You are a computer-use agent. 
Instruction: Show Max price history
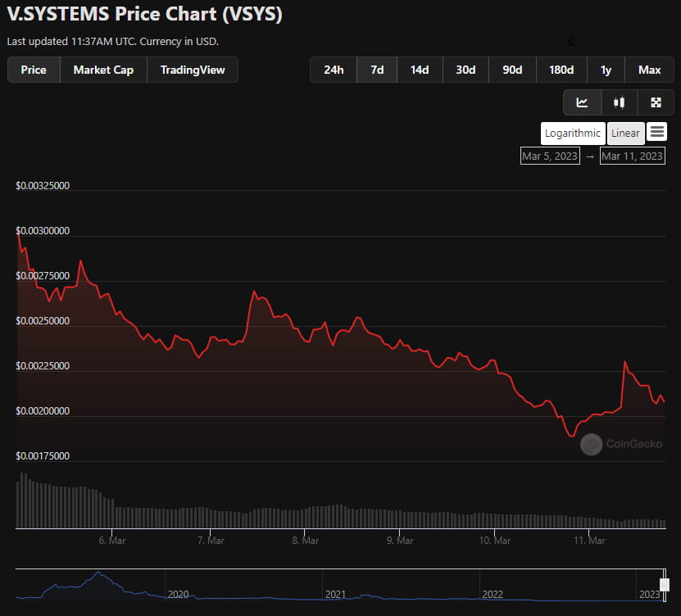[649, 70]
